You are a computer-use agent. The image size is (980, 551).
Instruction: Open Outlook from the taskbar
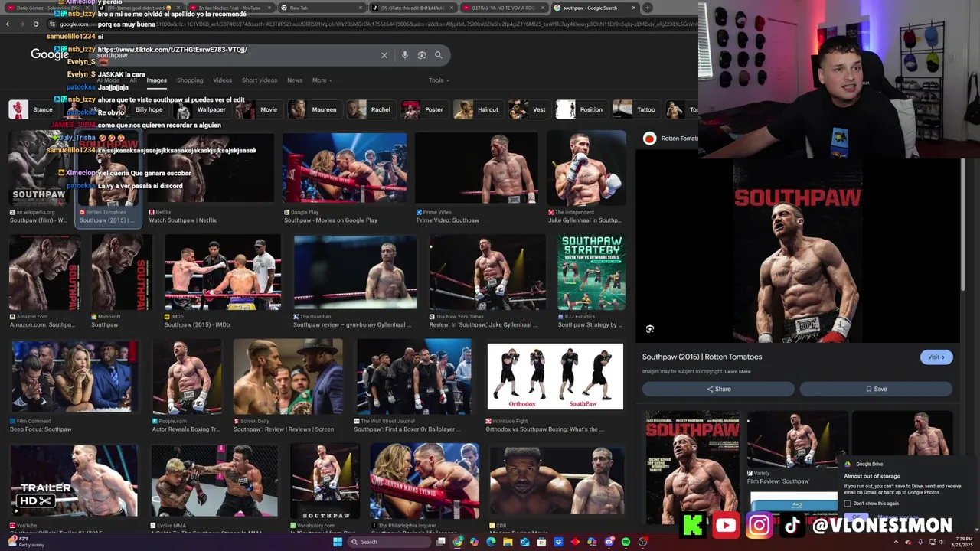click(524, 542)
